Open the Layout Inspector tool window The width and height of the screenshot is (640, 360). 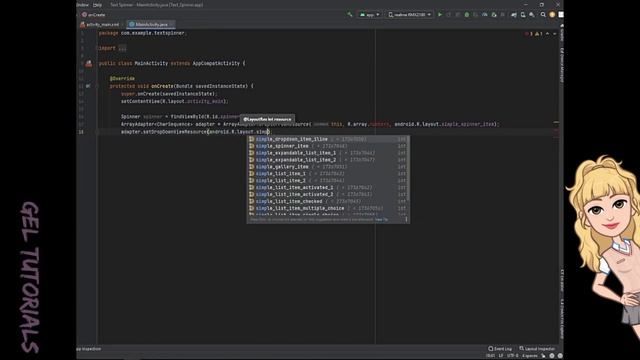click(x=537, y=349)
